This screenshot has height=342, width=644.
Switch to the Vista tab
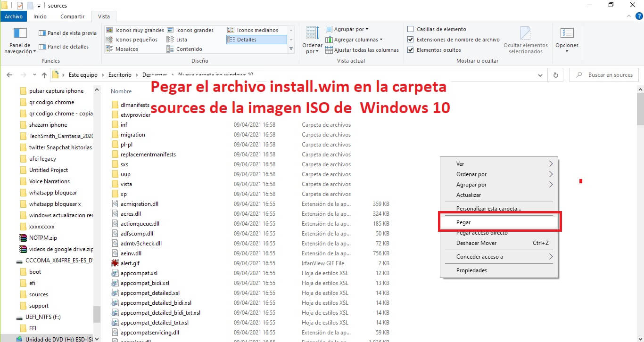104,16
